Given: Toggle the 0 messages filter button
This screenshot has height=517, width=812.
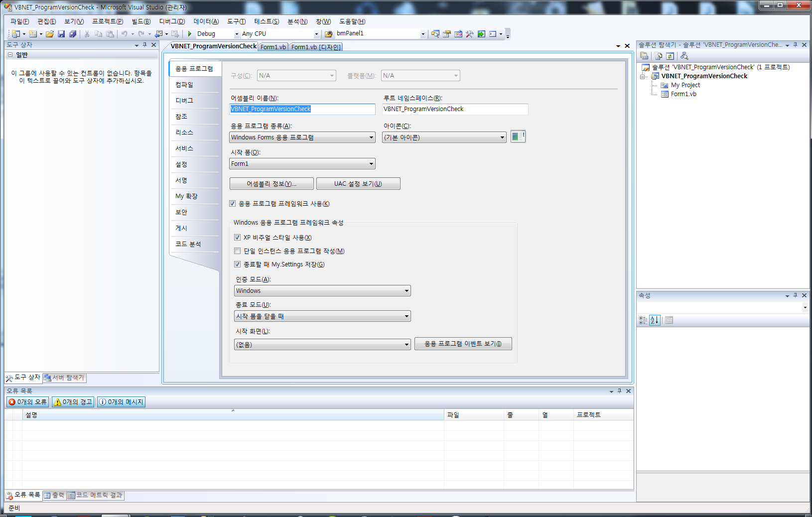Looking at the screenshot, I should click(121, 402).
